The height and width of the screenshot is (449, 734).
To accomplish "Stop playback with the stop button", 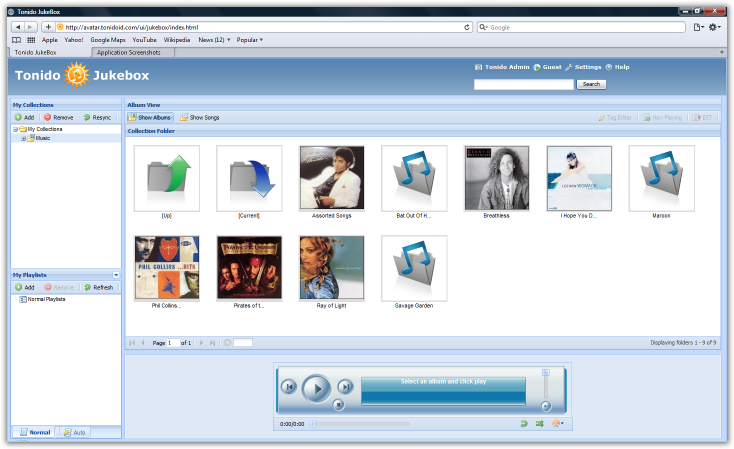I will [338, 405].
